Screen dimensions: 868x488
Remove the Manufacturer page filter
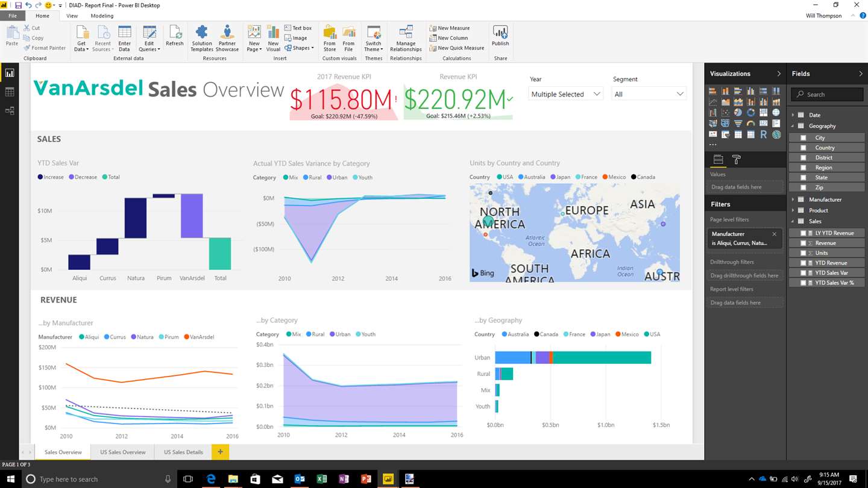pos(775,234)
